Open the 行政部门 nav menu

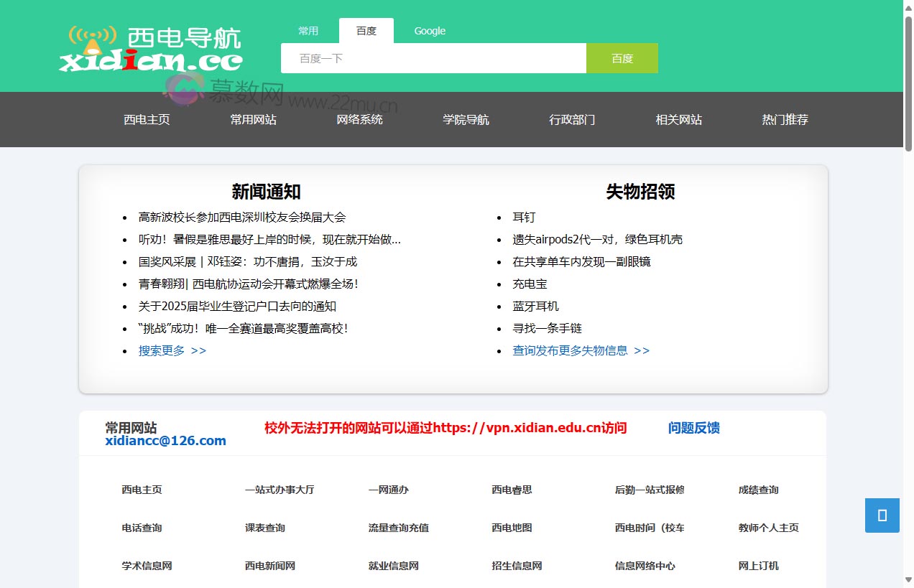tap(572, 120)
